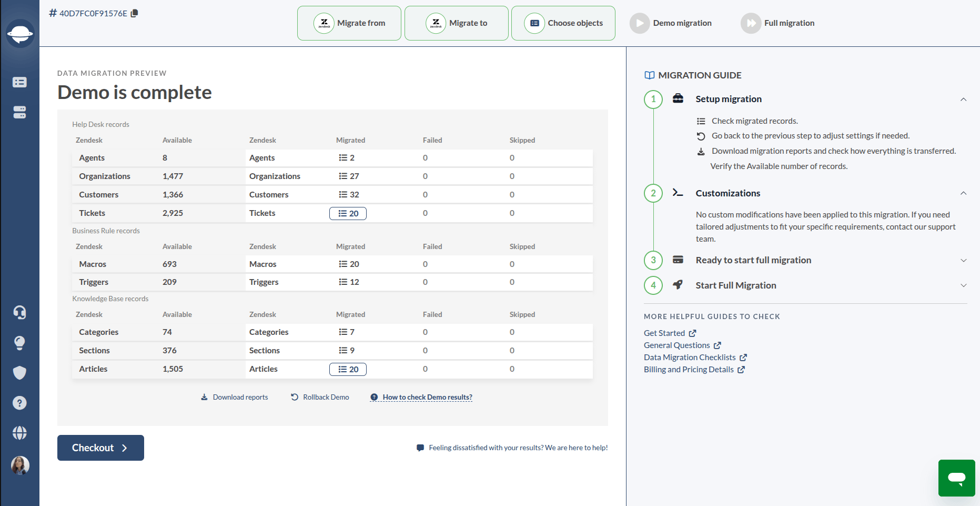This screenshot has width=980, height=506.
Task: Click the list icon for migrated Sections
Action: pos(343,351)
